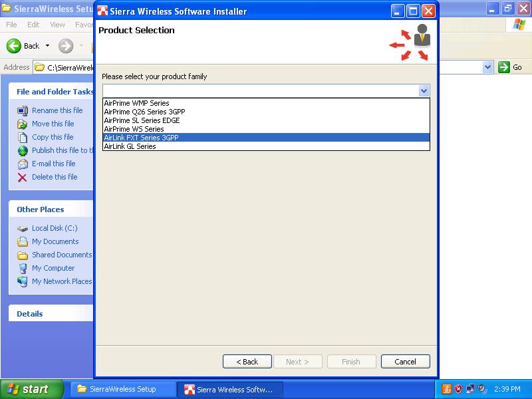Click the address bar folder icon

pos(40,67)
